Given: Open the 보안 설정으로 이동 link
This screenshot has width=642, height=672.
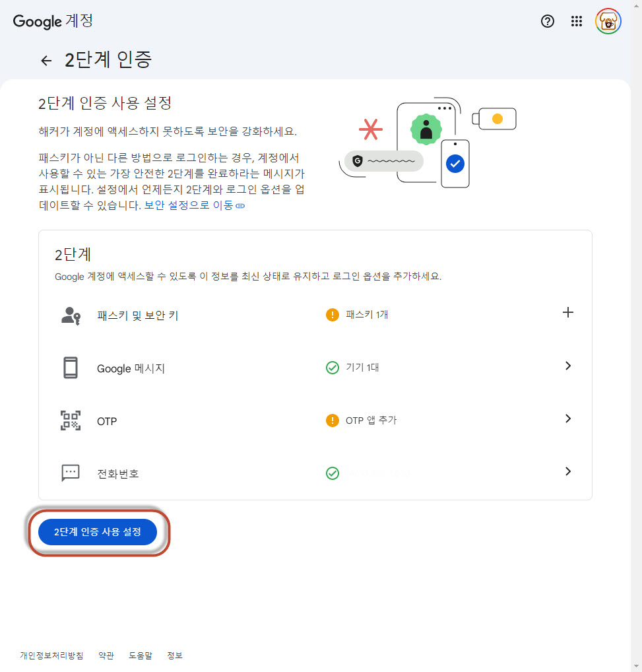Looking at the screenshot, I should [194, 205].
